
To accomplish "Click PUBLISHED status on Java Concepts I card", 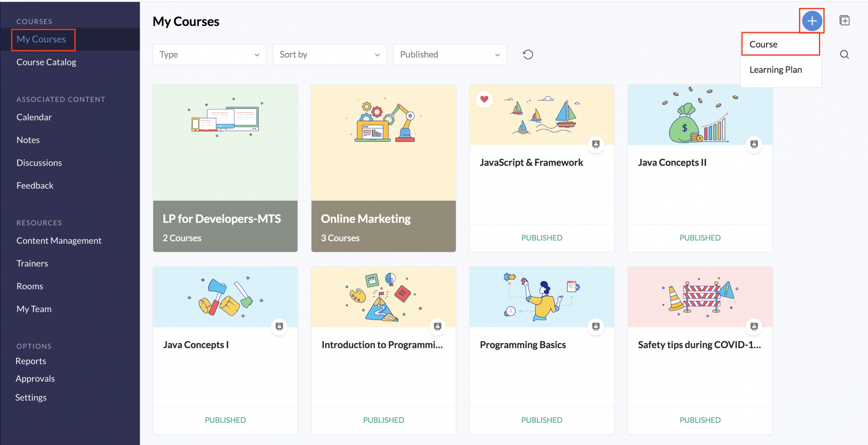I will coord(225,420).
